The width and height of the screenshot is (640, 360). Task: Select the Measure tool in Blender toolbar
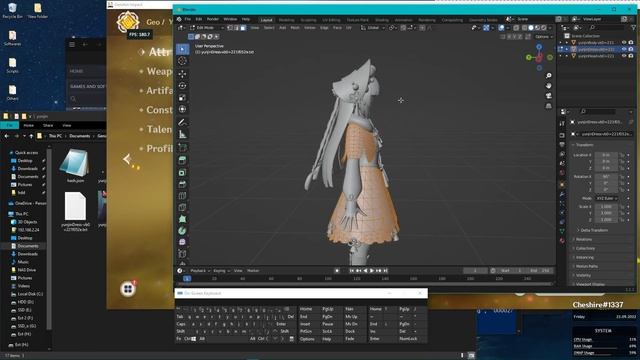click(182, 134)
